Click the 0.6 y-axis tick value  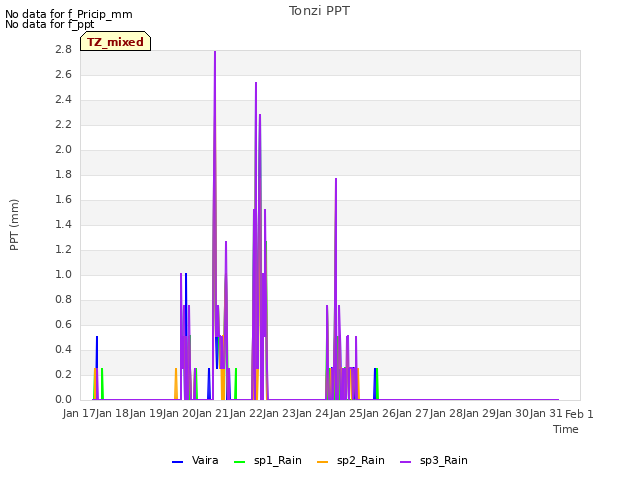63,325
